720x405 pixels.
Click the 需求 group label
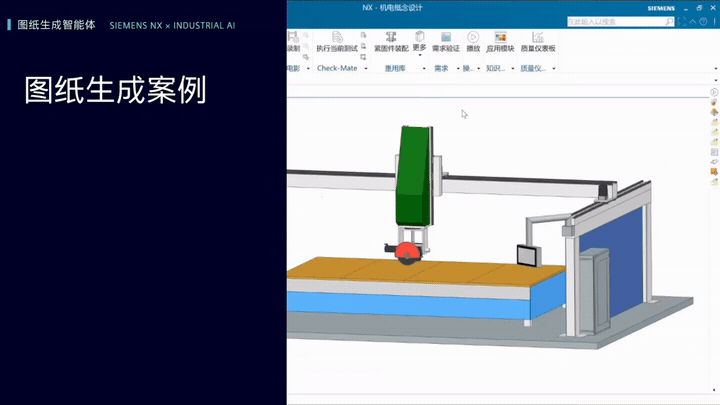(x=441, y=68)
